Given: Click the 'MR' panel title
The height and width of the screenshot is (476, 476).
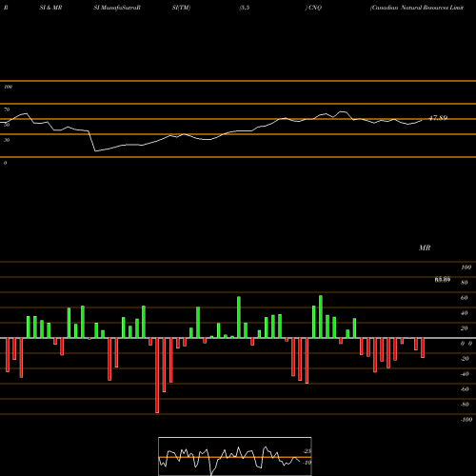Looking at the screenshot, I should coord(425,248).
